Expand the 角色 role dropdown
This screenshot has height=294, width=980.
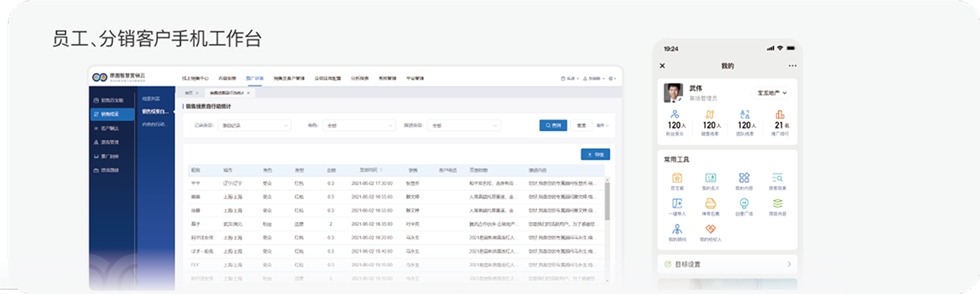[359, 126]
